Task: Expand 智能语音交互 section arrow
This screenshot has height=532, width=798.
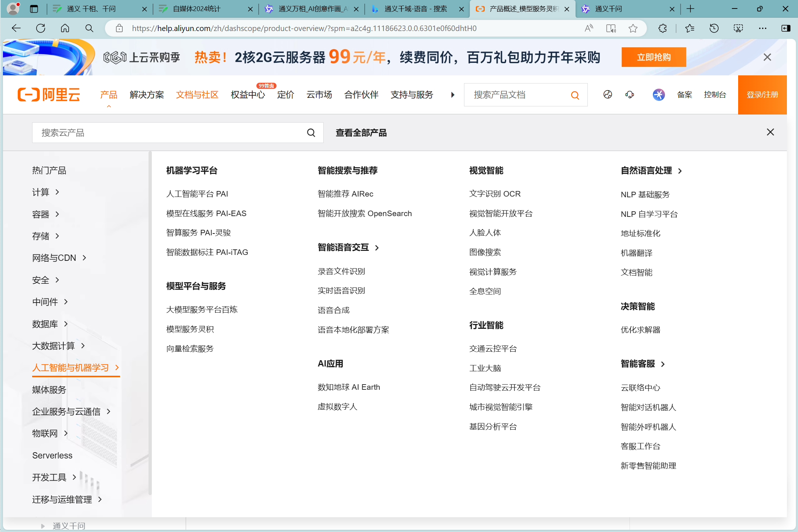Action: coord(377,248)
